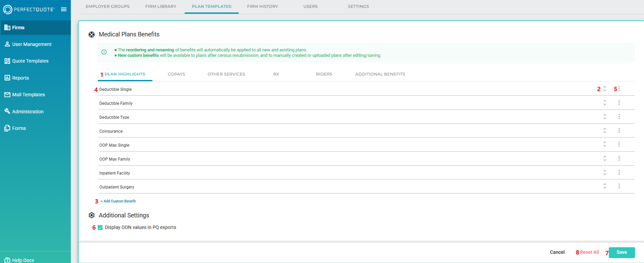Click the Additional Settings gear icon
Viewport: 644px width, 263px height.
click(91, 215)
